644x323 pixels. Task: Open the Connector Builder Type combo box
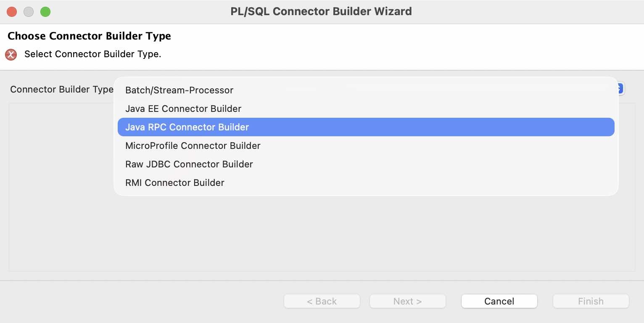(366, 88)
